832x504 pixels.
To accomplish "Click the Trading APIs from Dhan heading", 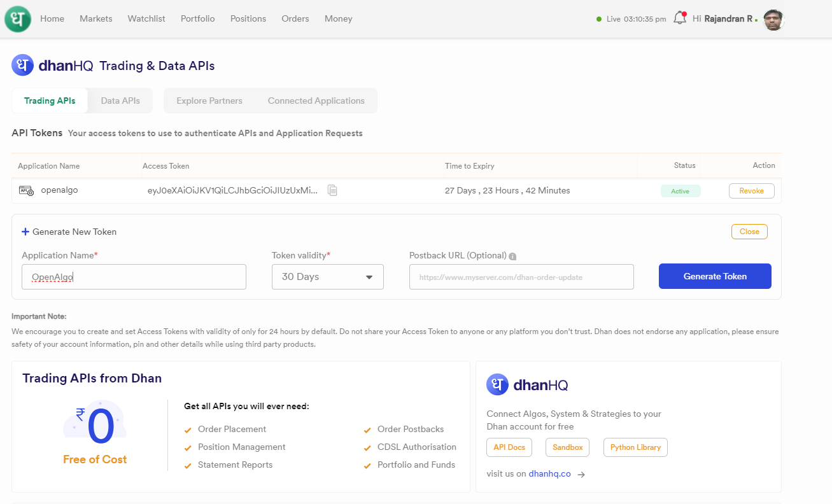I will click(x=92, y=378).
